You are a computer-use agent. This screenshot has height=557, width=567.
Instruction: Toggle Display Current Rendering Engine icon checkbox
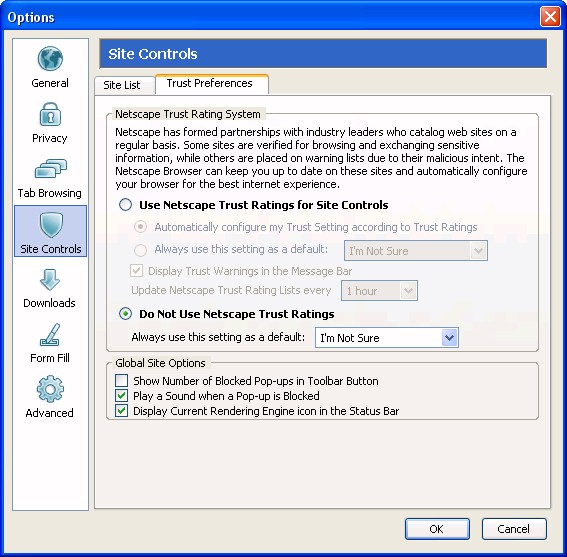click(122, 411)
